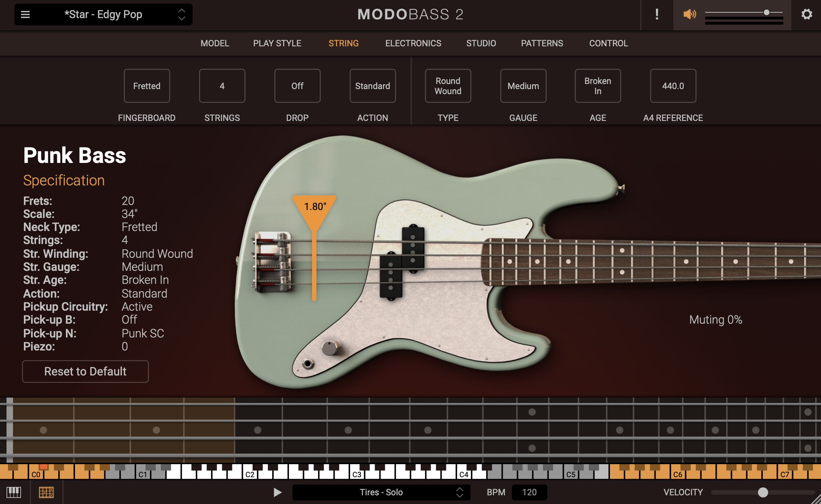
Task: Click the Punk SC pick-up value
Action: coord(143,333)
